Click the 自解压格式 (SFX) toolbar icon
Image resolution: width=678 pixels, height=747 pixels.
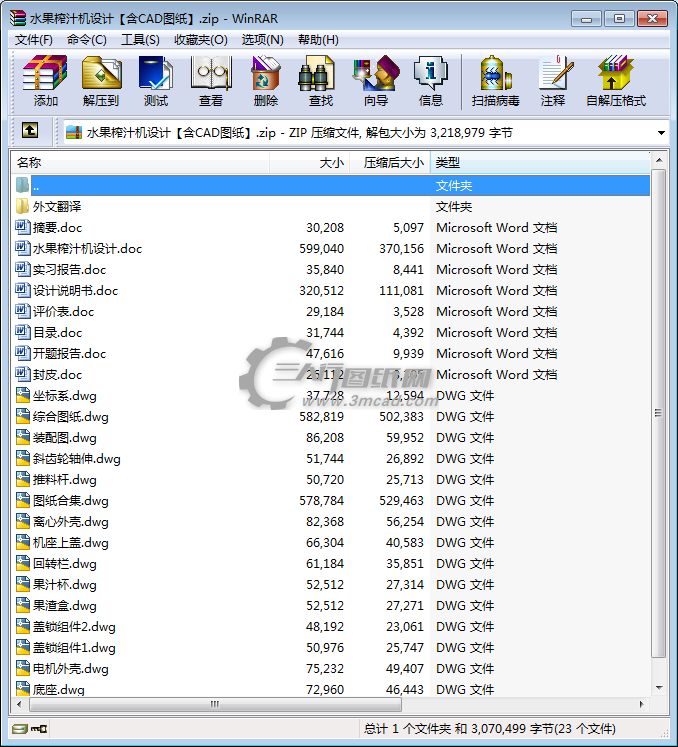[x=616, y=73]
